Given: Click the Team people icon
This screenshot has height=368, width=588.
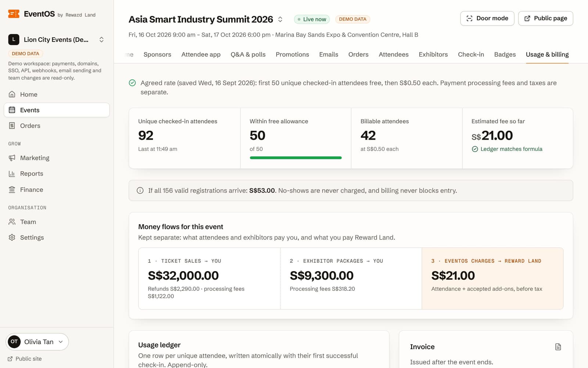Looking at the screenshot, I should (x=12, y=222).
